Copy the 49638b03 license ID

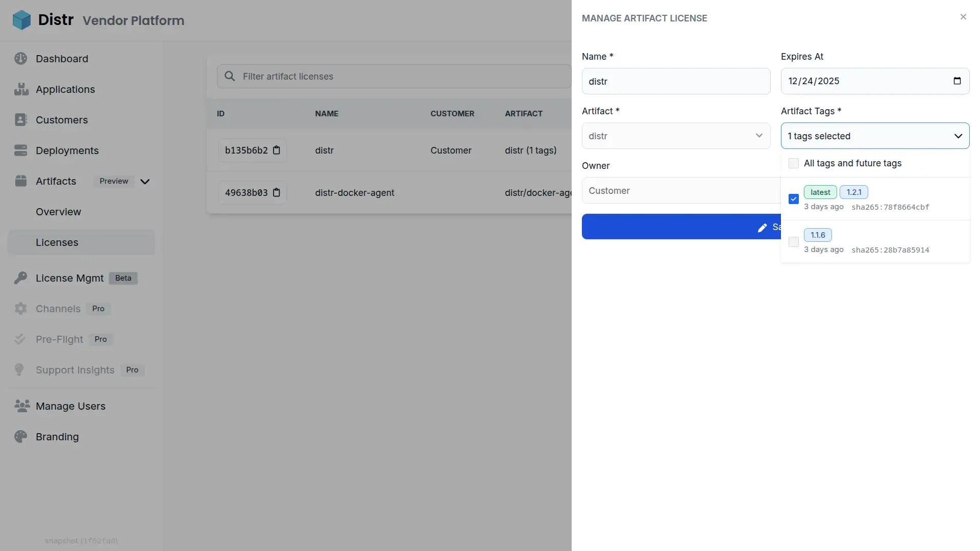[x=277, y=192]
